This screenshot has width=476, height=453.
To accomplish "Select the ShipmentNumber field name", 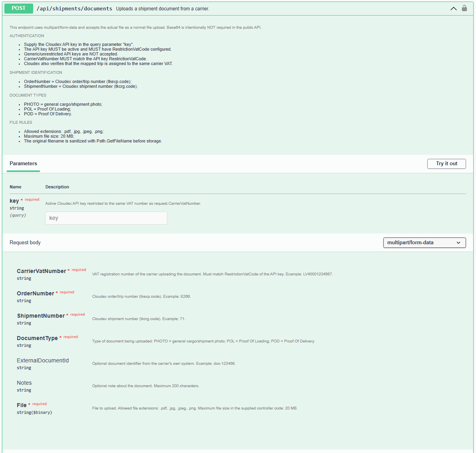I will [41, 316].
